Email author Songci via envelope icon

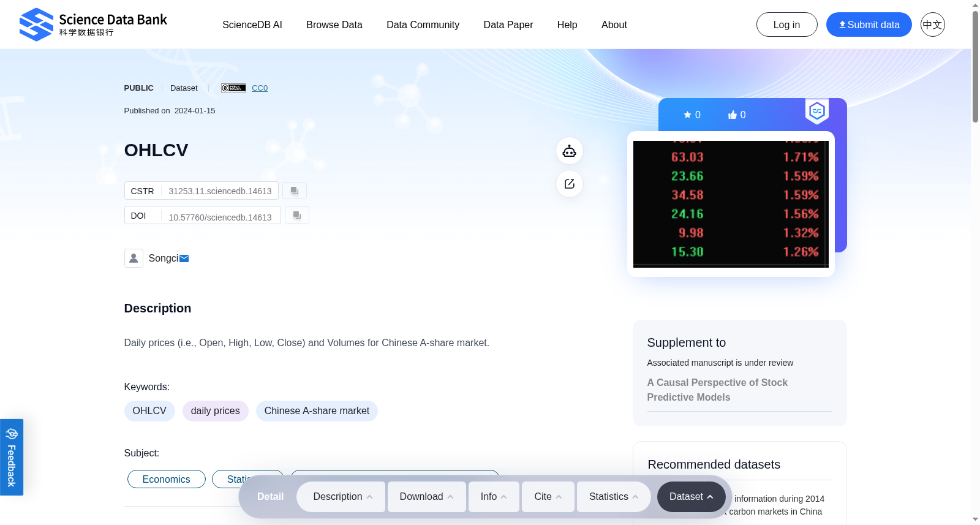pyautogui.click(x=184, y=259)
